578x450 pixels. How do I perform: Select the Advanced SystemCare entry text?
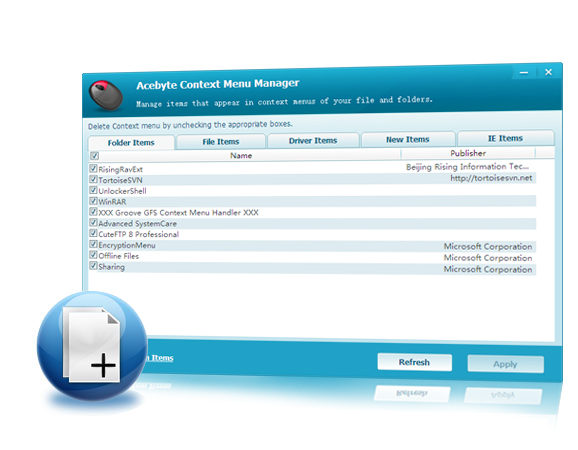[137, 224]
